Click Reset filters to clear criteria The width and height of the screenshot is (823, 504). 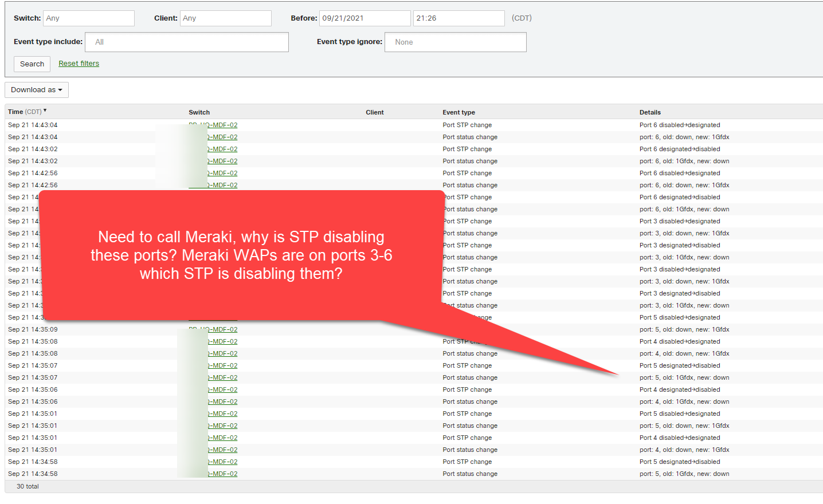[79, 64]
